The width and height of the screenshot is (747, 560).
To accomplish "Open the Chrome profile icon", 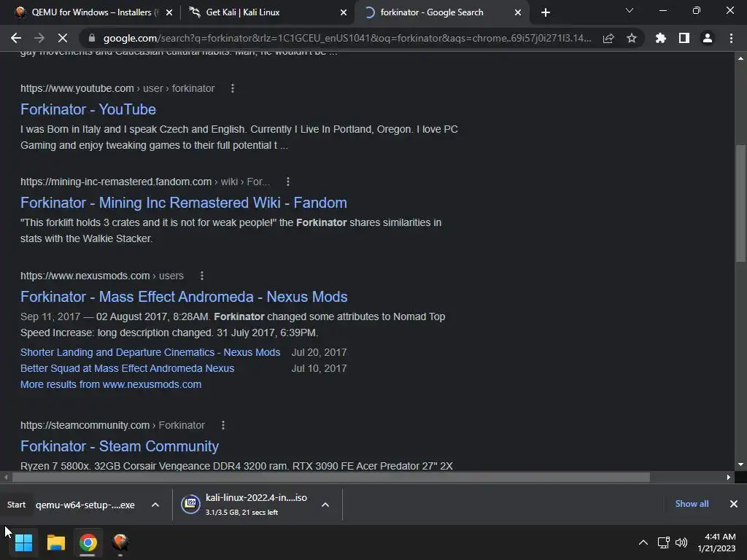I will (x=708, y=38).
